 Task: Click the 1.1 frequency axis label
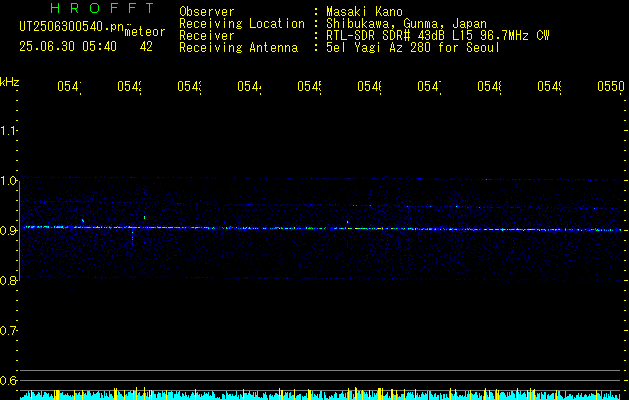click(x=8, y=130)
